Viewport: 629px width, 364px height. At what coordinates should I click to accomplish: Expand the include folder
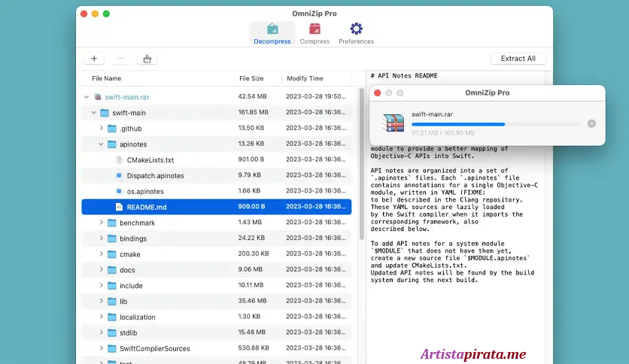pos(101,285)
